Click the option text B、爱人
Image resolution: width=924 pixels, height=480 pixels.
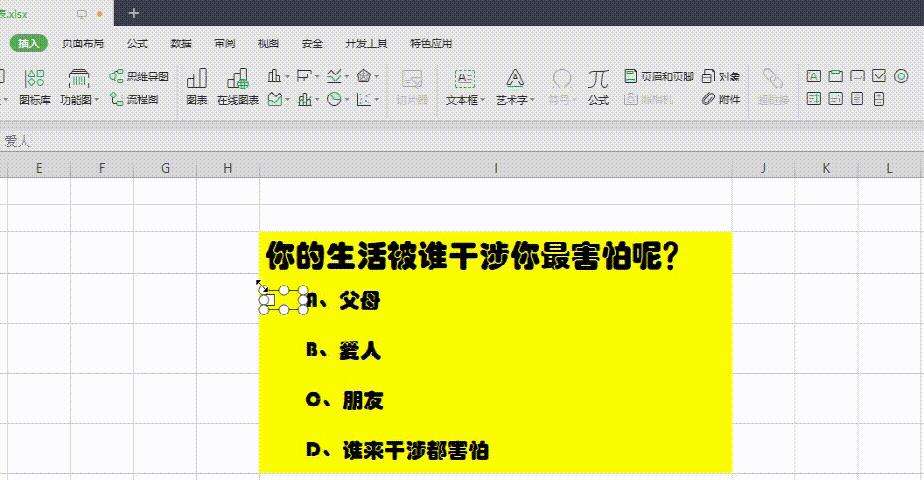pos(344,350)
